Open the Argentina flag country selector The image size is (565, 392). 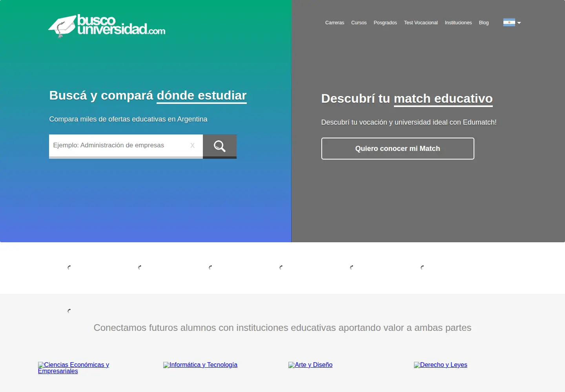512,22
